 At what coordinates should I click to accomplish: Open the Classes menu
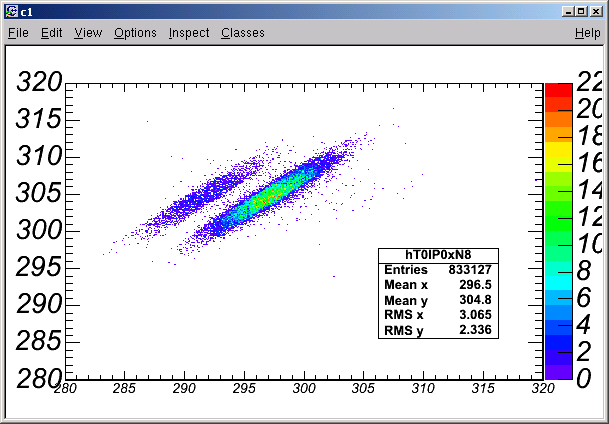(243, 33)
